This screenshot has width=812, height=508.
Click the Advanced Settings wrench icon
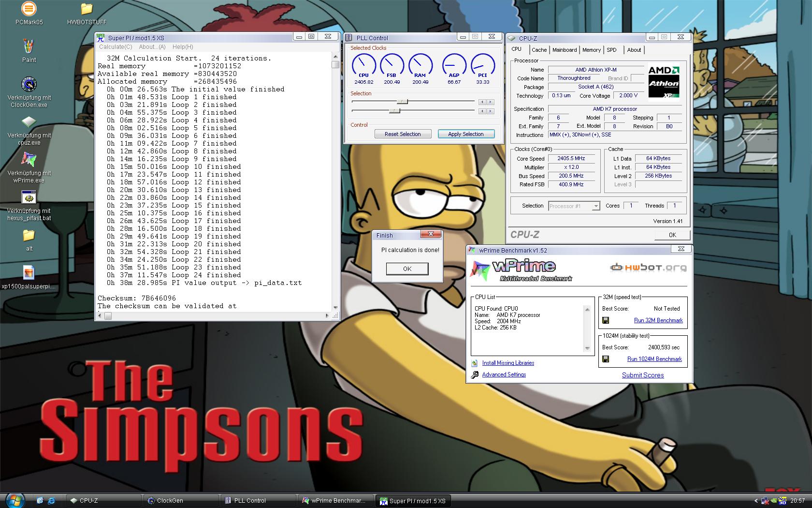pyautogui.click(x=475, y=374)
